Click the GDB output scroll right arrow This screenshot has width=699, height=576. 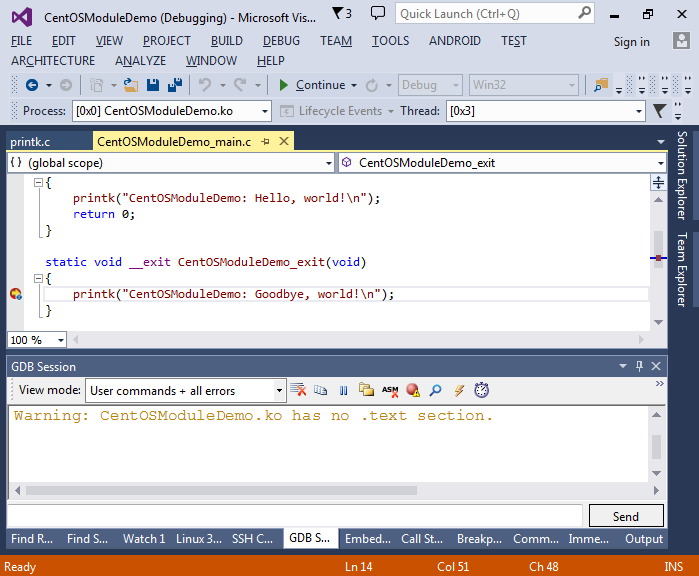point(656,490)
